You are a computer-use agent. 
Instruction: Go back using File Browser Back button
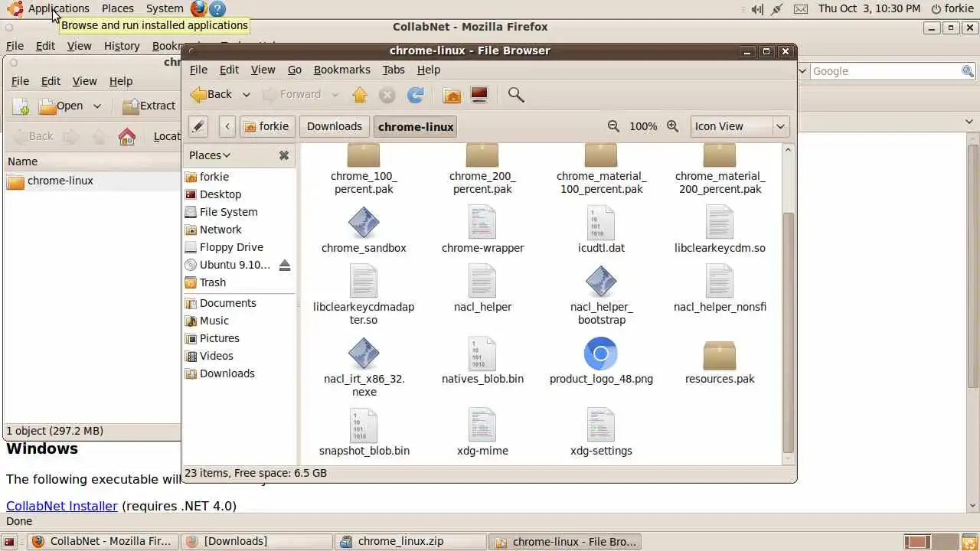pyautogui.click(x=211, y=94)
